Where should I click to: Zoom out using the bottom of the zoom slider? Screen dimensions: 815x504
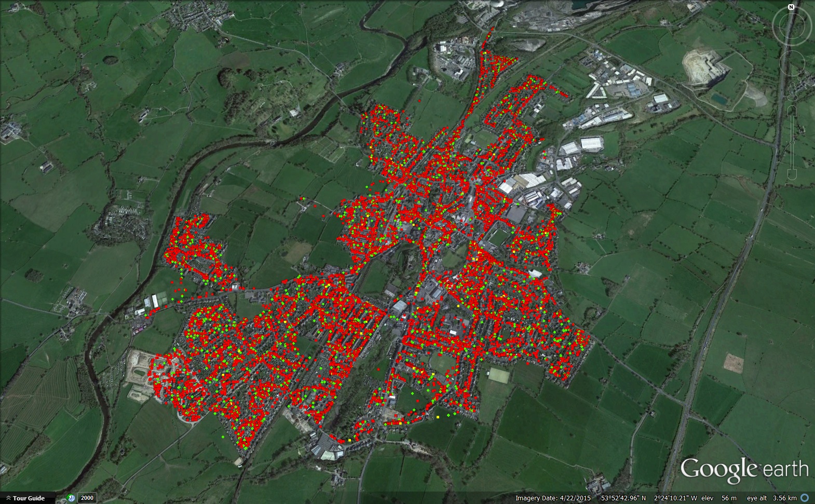(791, 175)
